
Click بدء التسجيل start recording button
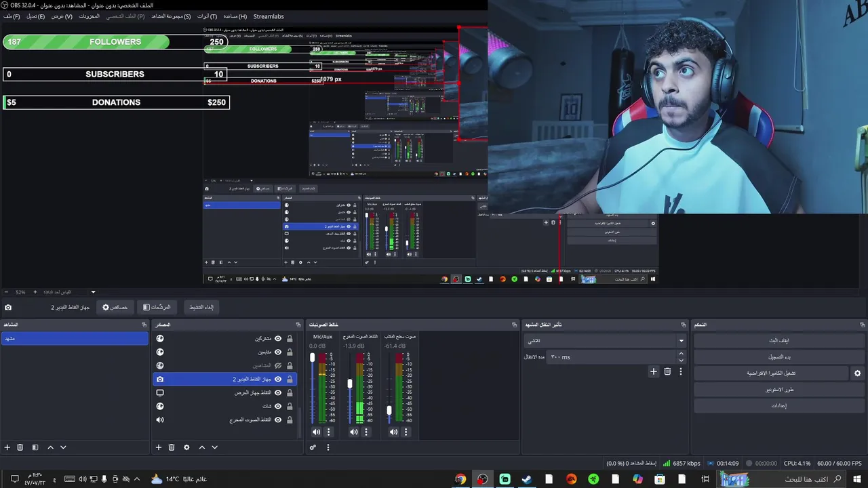(x=778, y=357)
